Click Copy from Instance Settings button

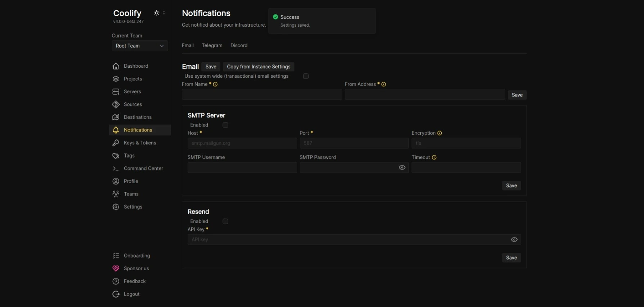coord(259,67)
